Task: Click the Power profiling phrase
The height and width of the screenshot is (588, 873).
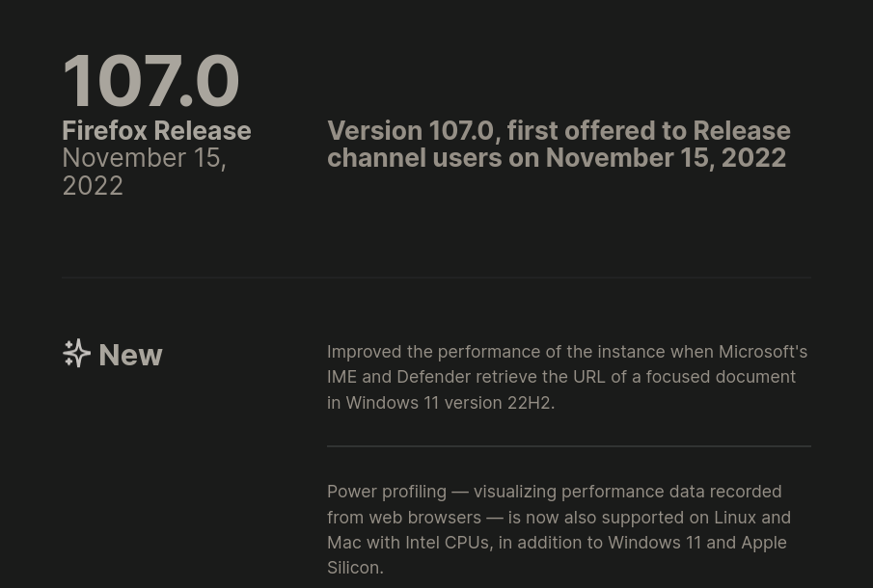Action: coord(386,492)
